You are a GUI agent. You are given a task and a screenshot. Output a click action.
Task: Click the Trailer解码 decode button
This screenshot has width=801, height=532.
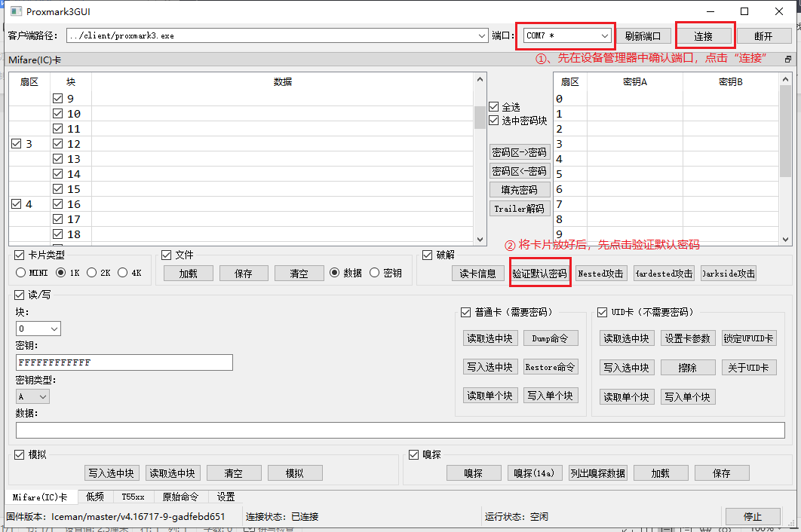[x=520, y=209]
